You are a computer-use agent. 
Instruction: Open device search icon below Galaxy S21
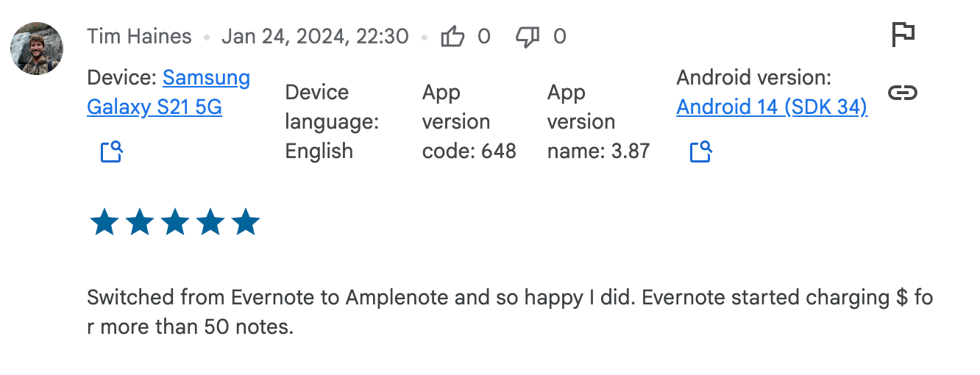pos(111,151)
